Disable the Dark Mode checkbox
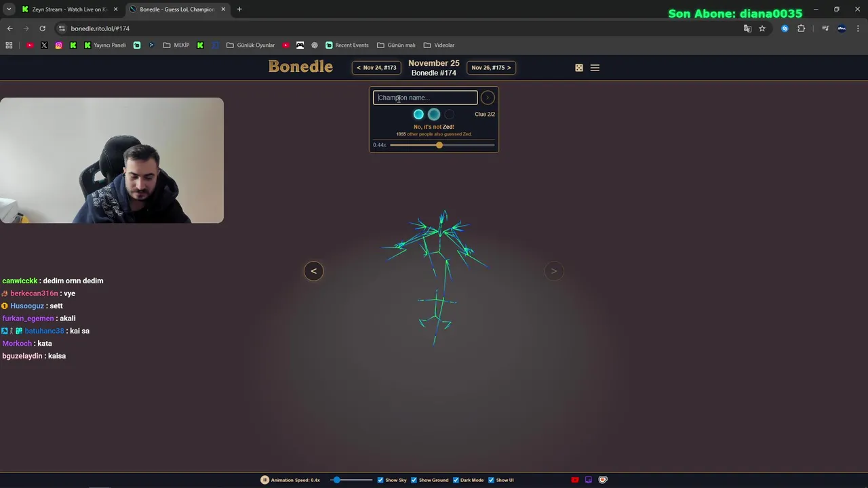The image size is (868, 488). (x=456, y=480)
